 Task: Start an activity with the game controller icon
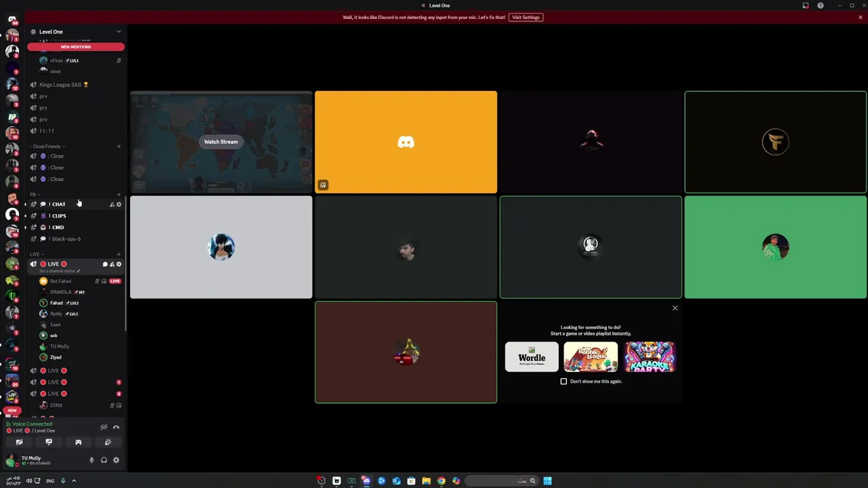coord(78,442)
